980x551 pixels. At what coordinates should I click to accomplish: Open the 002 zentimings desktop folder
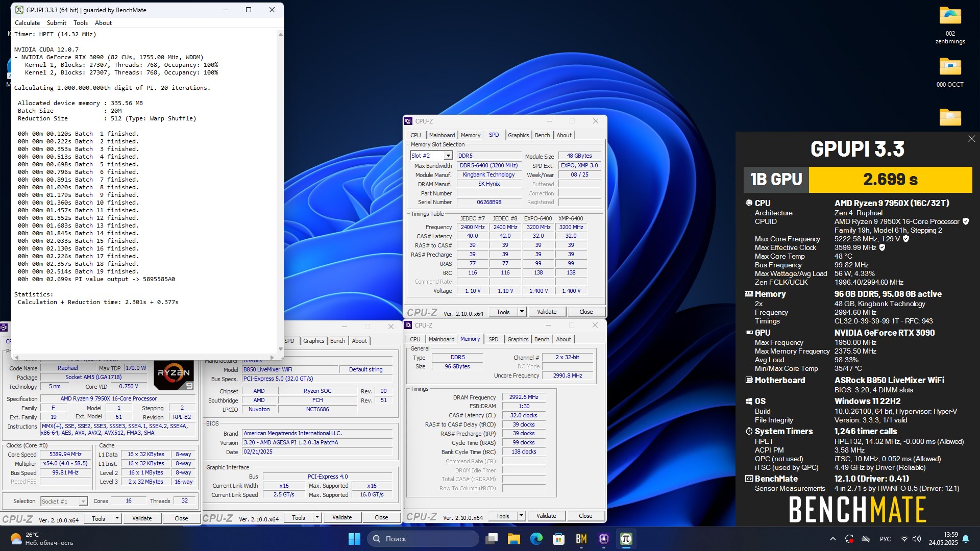tap(950, 26)
